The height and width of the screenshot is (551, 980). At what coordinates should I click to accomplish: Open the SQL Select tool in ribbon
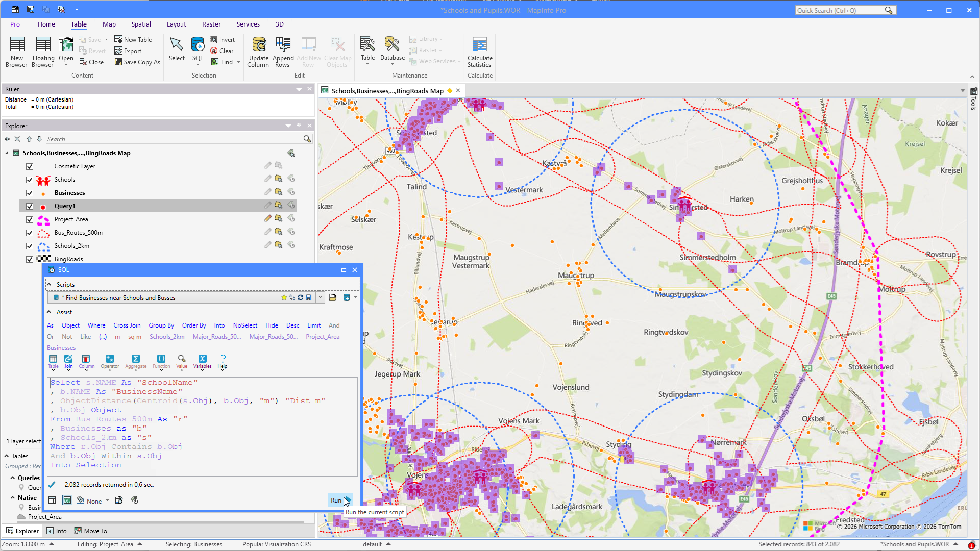click(198, 46)
